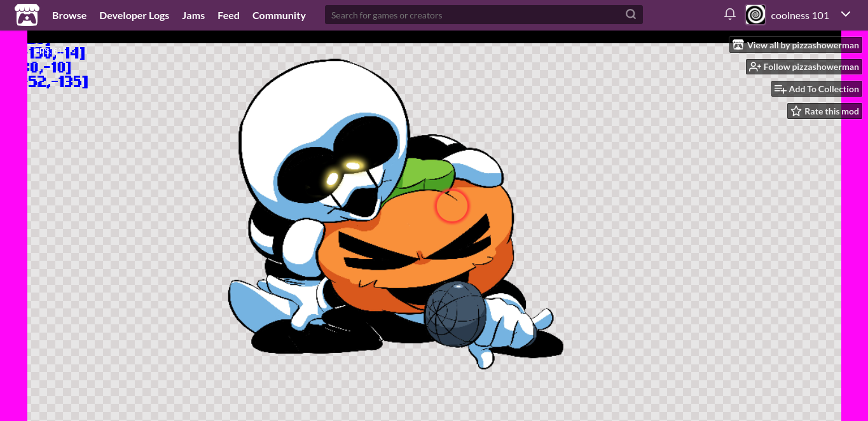Viewport: 868px width, 421px height.
Task: Open the coolness 101 profile link
Action: (x=800, y=15)
